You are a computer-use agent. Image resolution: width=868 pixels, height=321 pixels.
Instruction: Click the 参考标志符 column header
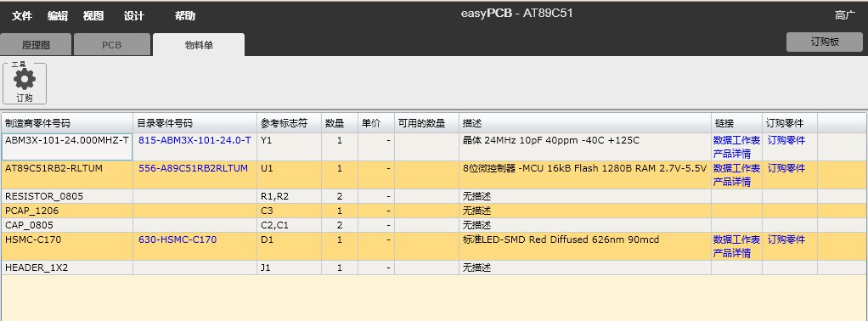(x=289, y=123)
